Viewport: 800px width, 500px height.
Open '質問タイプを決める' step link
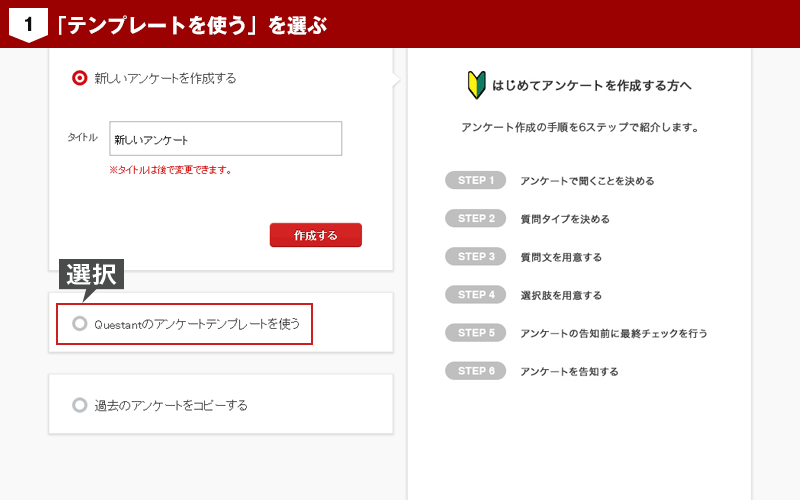[564, 219]
